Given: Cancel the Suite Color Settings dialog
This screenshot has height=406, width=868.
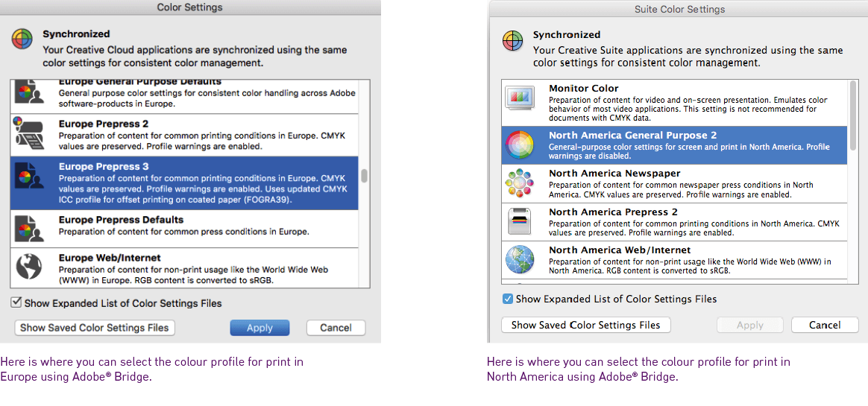Looking at the screenshot, I should 824,325.
